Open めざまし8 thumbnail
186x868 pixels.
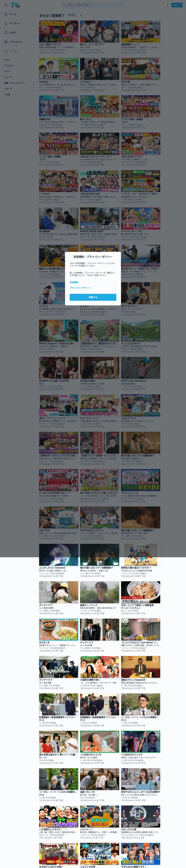[58, 629]
